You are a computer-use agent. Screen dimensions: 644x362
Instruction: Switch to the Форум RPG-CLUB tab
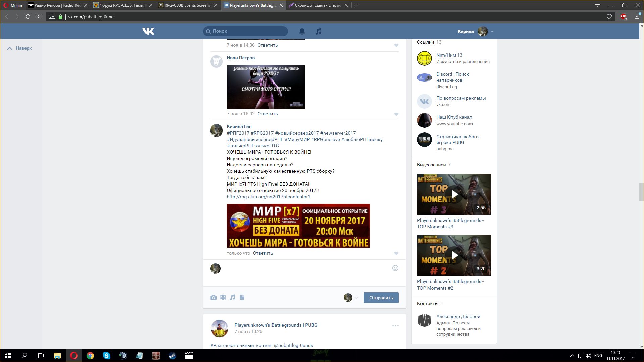point(122,5)
